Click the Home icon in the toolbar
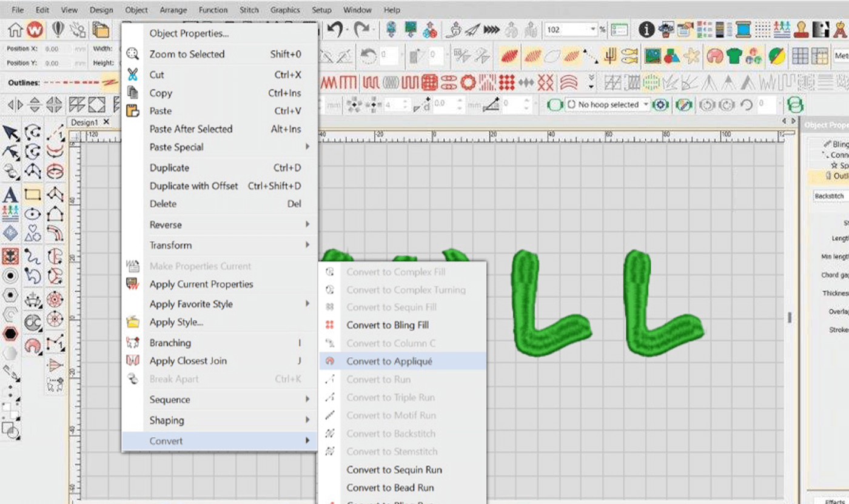 (15, 30)
